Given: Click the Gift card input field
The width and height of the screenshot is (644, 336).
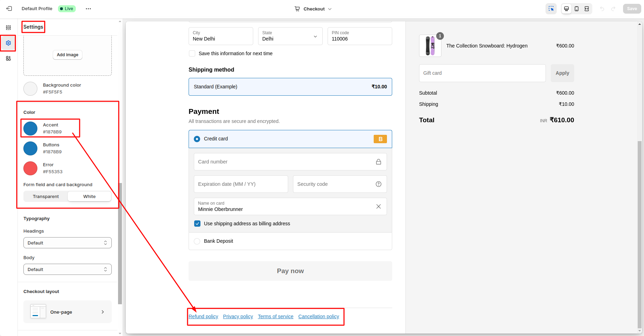Looking at the screenshot, I should click(x=482, y=73).
